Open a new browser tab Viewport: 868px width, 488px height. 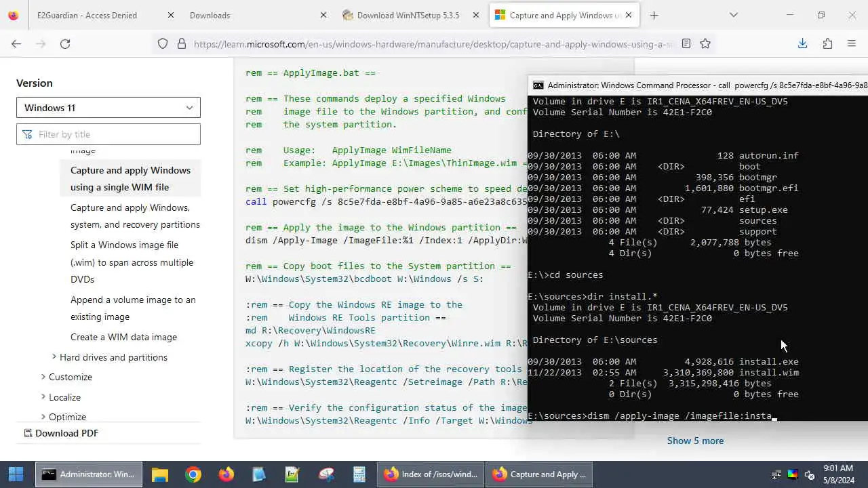[654, 15]
